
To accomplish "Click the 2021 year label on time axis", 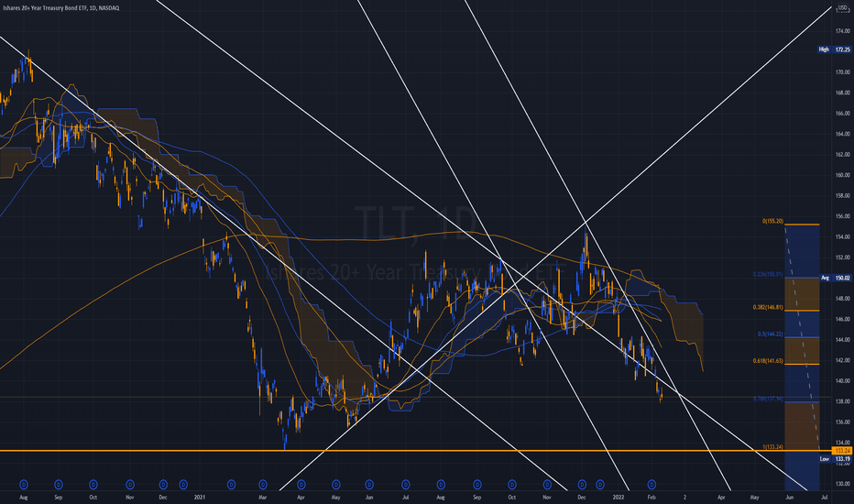I will pyautogui.click(x=200, y=497).
